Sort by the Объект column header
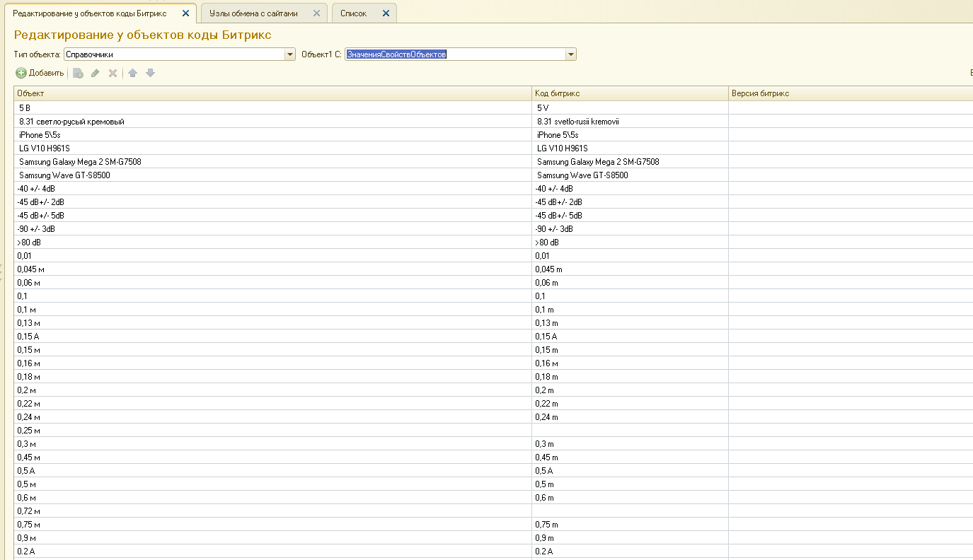 pos(272,93)
